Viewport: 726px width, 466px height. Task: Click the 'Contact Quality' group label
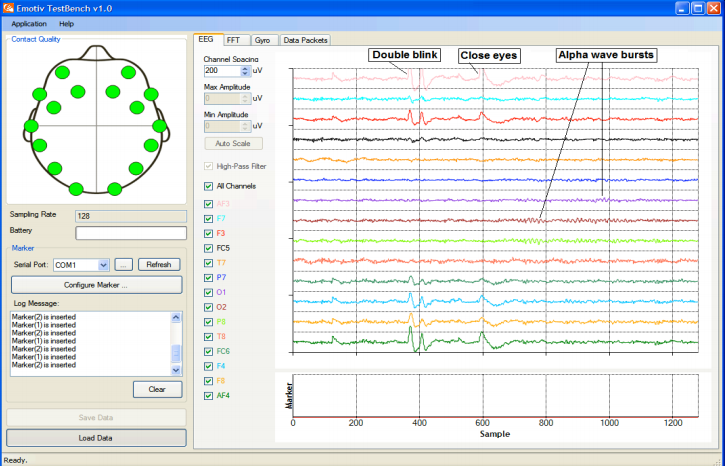point(36,39)
